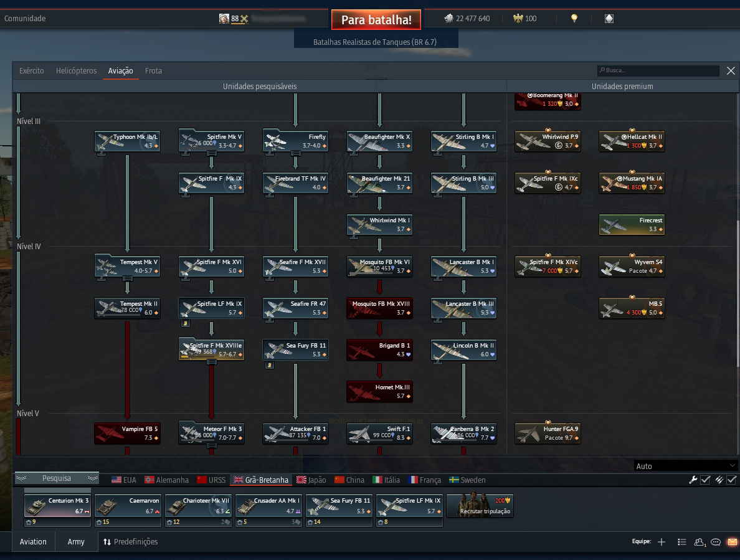This screenshot has width=740, height=560.
Task: Click the Silver Lions currency icon
Action: pos(448,19)
